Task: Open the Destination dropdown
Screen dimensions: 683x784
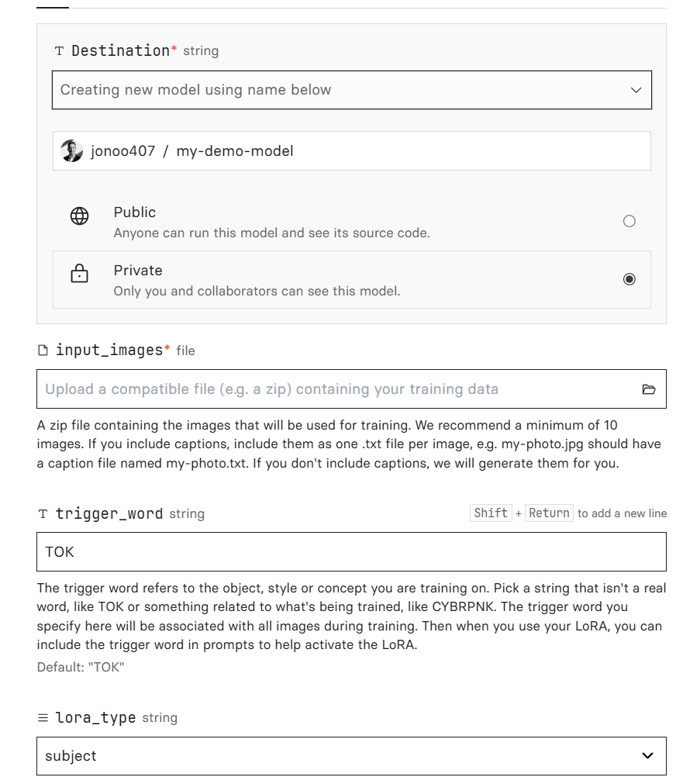Action: (x=341, y=90)
